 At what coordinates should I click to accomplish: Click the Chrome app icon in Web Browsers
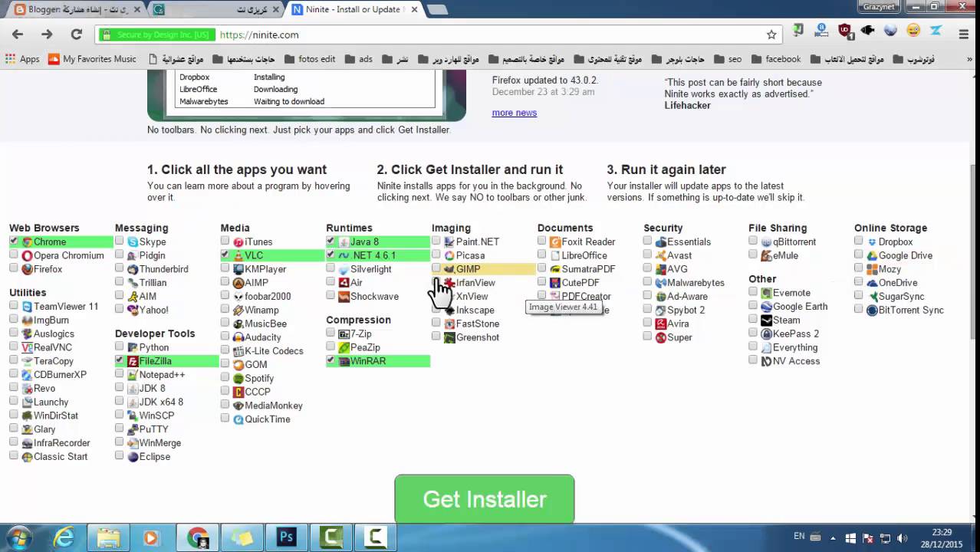pyautogui.click(x=28, y=242)
